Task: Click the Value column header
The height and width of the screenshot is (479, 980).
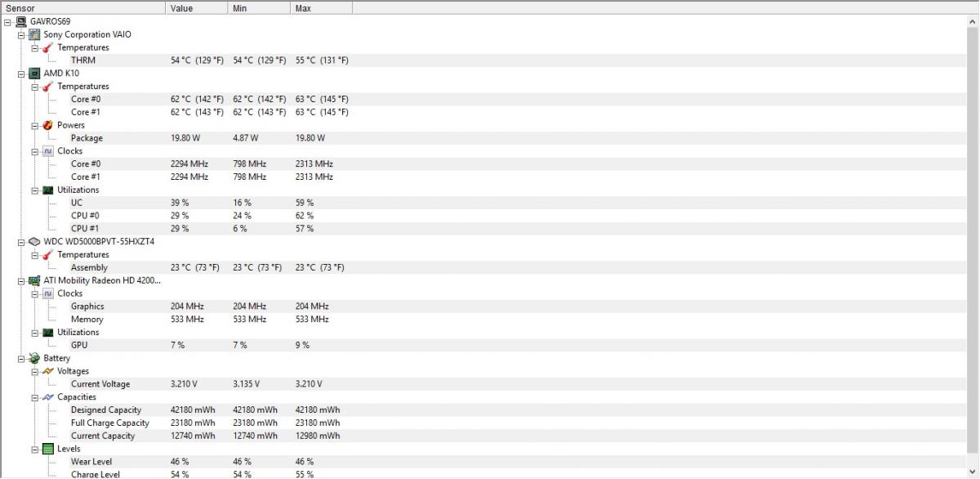Action: 197,7
